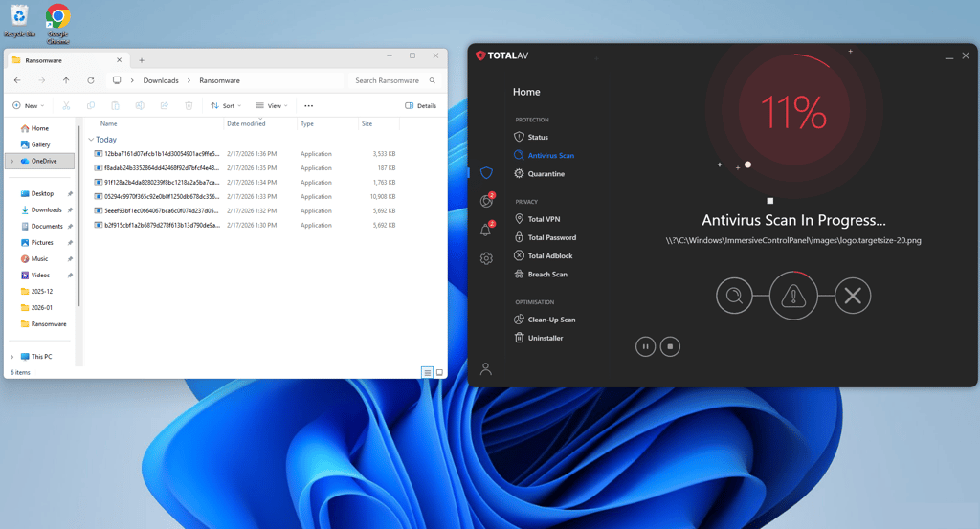
Task: Open Gallery in Explorer navigation pane
Action: [x=35, y=144]
